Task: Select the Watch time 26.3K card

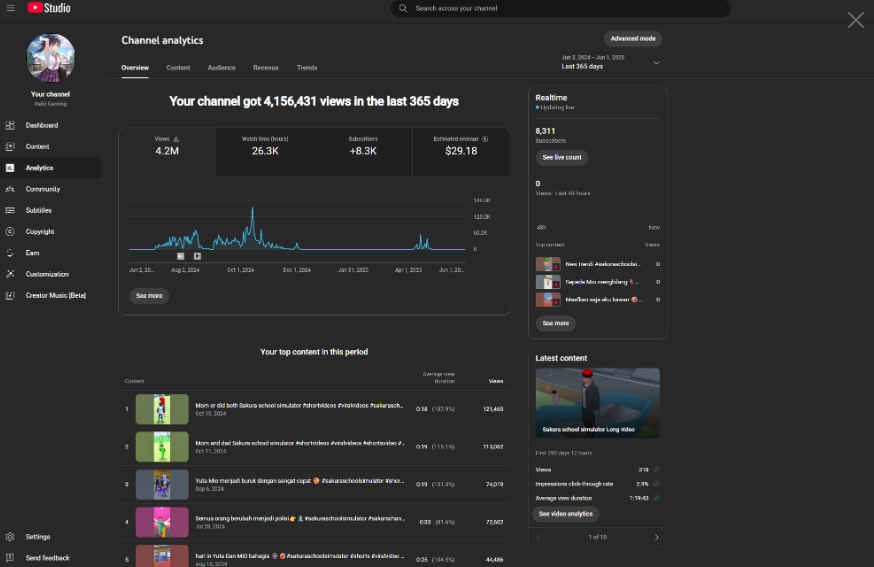Action: click(265, 152)
